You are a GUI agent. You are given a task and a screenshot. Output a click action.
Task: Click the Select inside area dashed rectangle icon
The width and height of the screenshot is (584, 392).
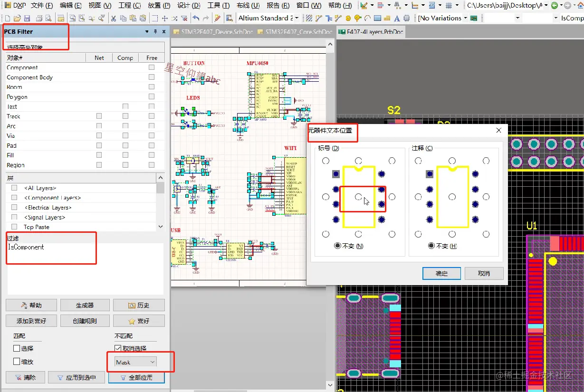coord(155,18)
